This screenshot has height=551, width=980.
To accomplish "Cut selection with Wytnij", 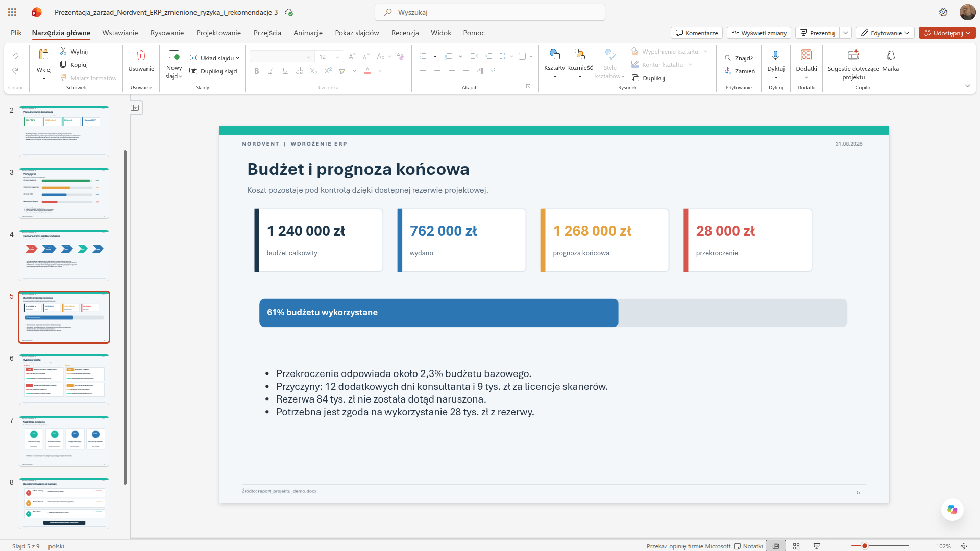I will pos(74,51).
